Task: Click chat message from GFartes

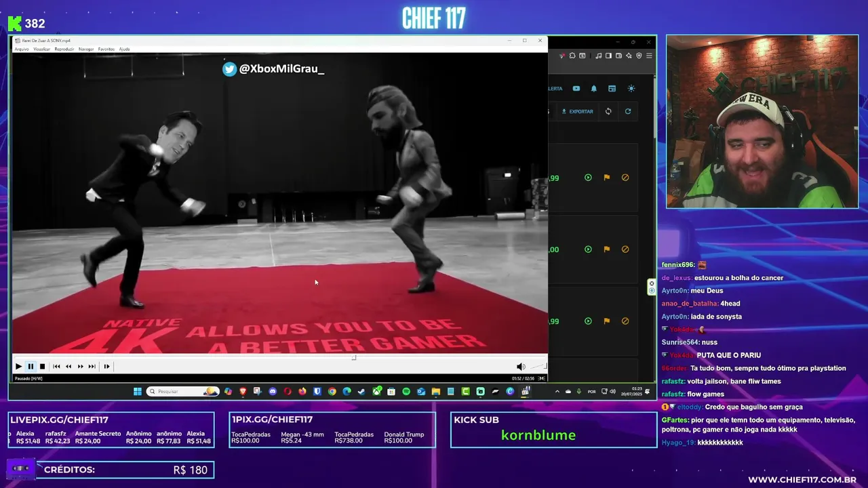Action: coord(758,425)
